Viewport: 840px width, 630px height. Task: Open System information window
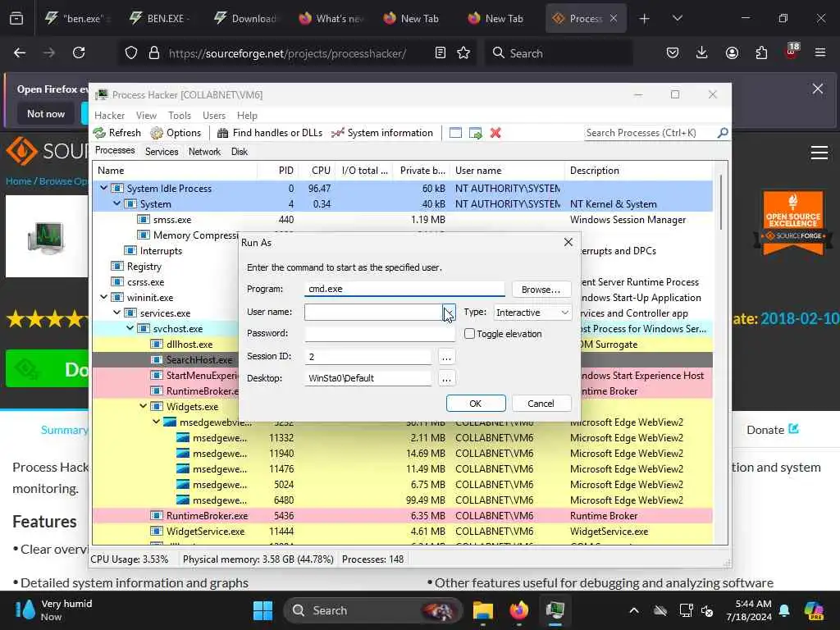pos(382,133)
